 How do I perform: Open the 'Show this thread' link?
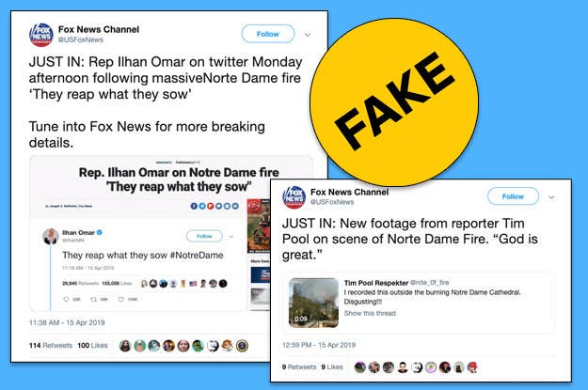tap(370, 313)
